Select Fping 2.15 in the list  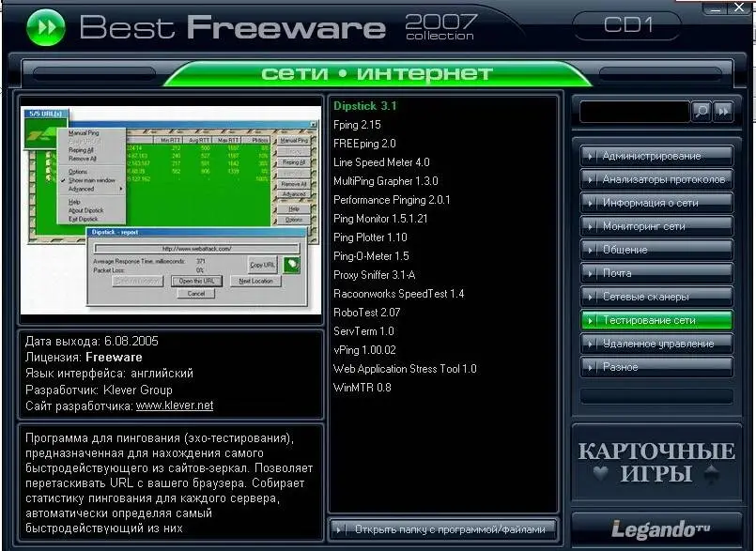(x=357, y=125)
